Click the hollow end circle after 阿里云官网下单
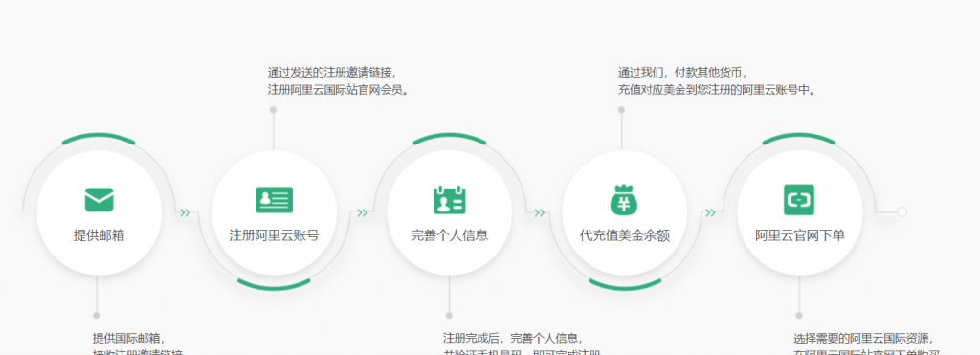Viewport: 980px width, 355px height. [x=902, y=212]
